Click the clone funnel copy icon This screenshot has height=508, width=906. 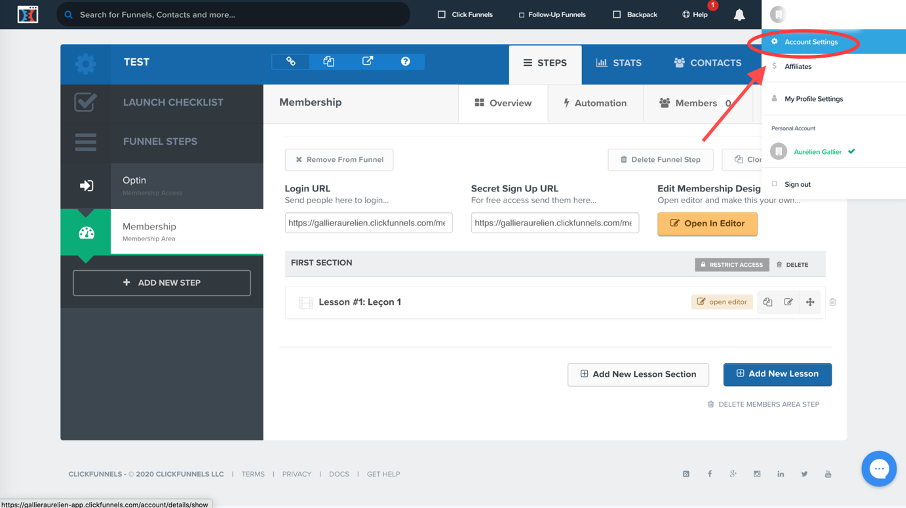[328, 61]
